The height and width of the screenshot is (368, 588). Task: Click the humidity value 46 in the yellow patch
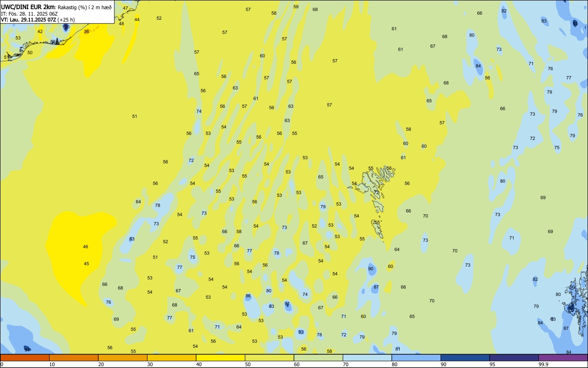pyautogui.click(x=85, y=247)
